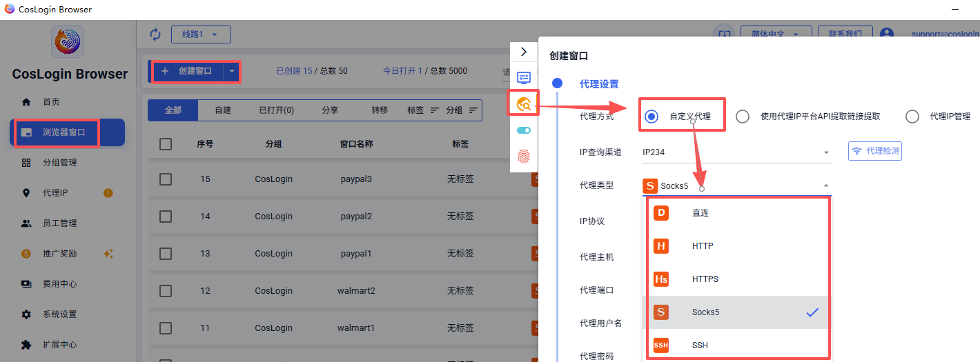Choose SSH from proxy type list
This screenshot has width=980, height=362.
tap(738, 345)
